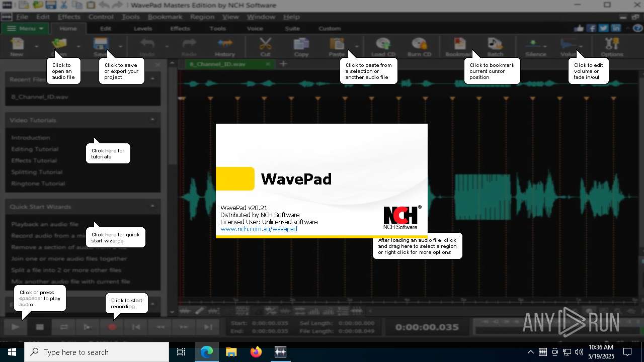Open the Ringtone Tutorial link
Screen dimensions: 644x362
tap(38, 184)
